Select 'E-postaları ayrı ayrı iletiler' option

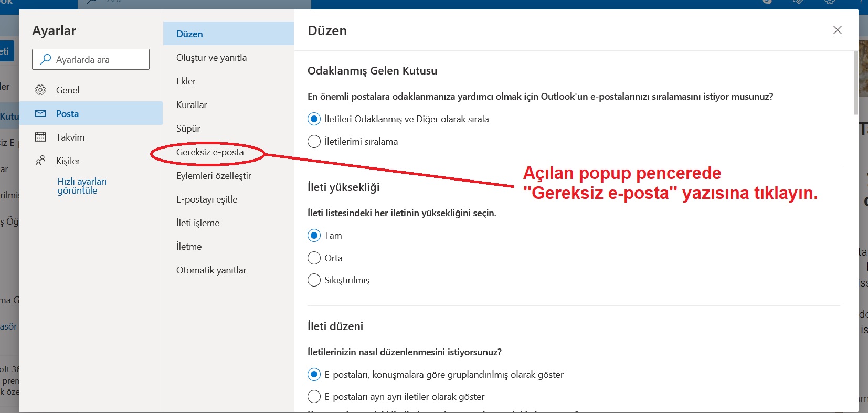point(314,397)
